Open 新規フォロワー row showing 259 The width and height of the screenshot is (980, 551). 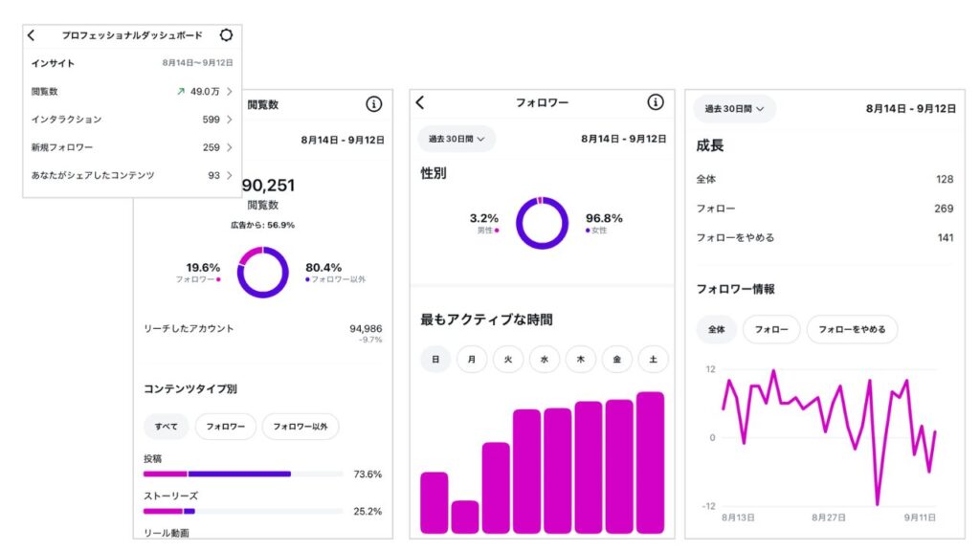(132, 147)
